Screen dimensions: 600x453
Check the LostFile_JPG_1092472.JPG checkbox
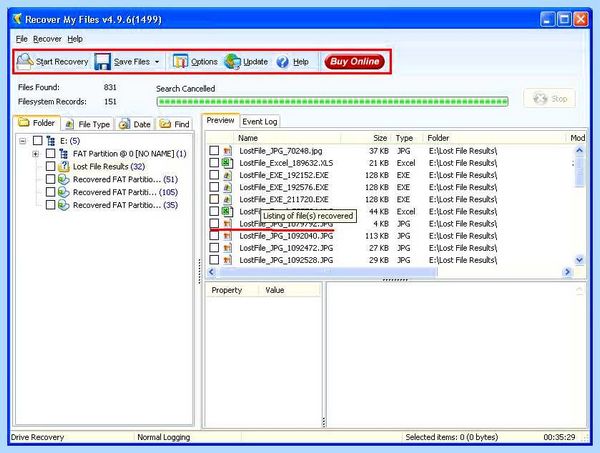(214, 248)
